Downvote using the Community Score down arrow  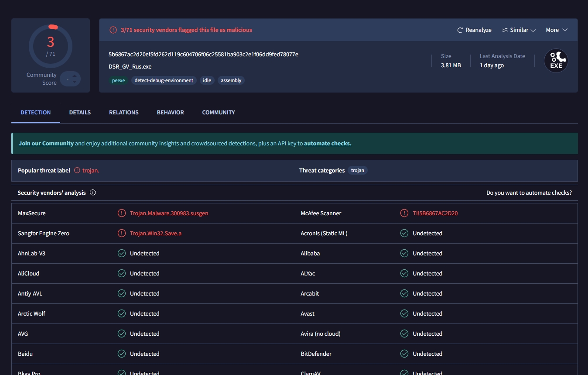tap(75, 82)
